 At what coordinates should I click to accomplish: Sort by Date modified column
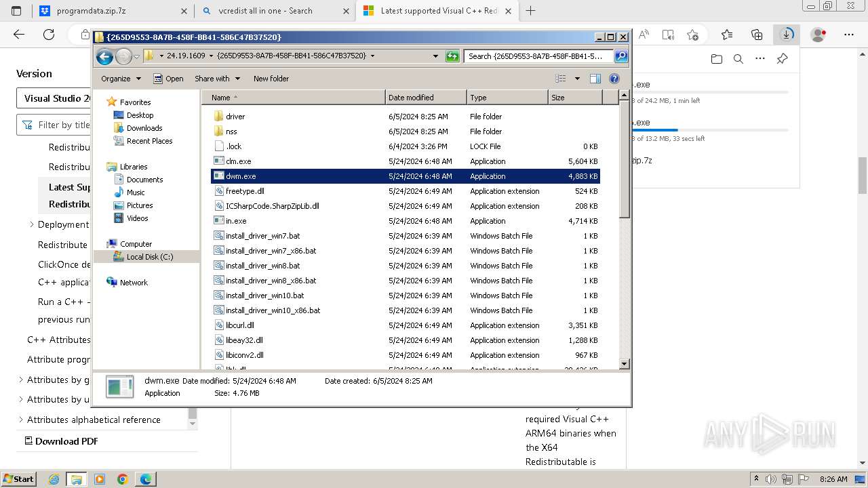[x=426, y=98]
